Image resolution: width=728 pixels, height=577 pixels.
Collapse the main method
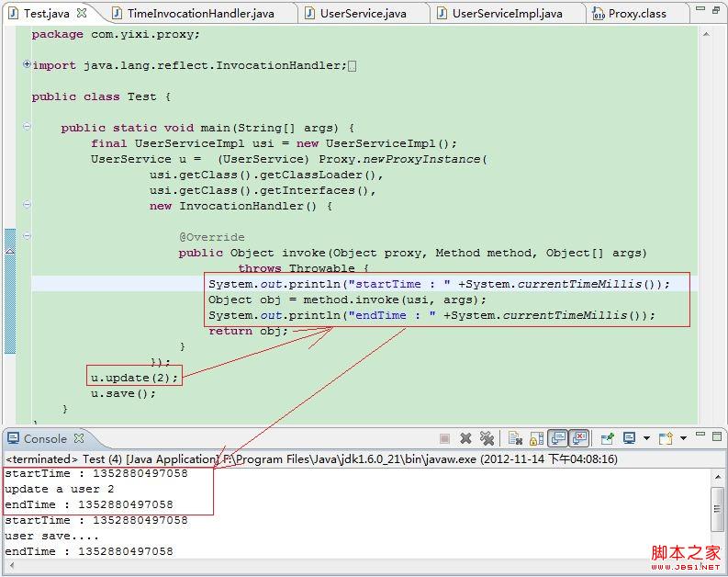click(x=27, y=126)
